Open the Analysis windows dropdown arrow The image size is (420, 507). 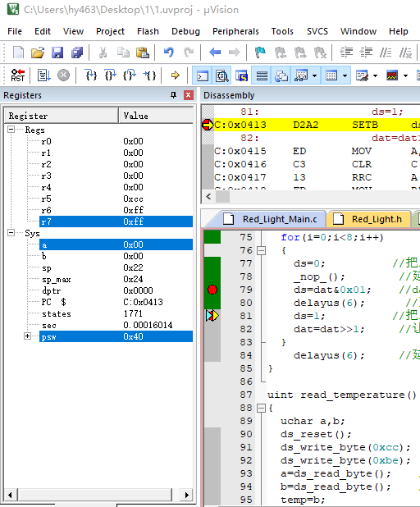pyautogui.click(x=405, y=75)
